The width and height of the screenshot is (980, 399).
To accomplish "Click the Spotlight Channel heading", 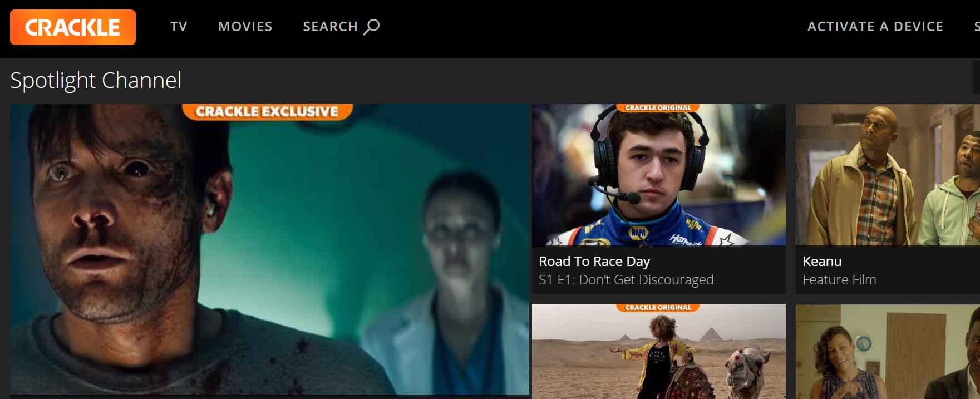I will 96,81.
